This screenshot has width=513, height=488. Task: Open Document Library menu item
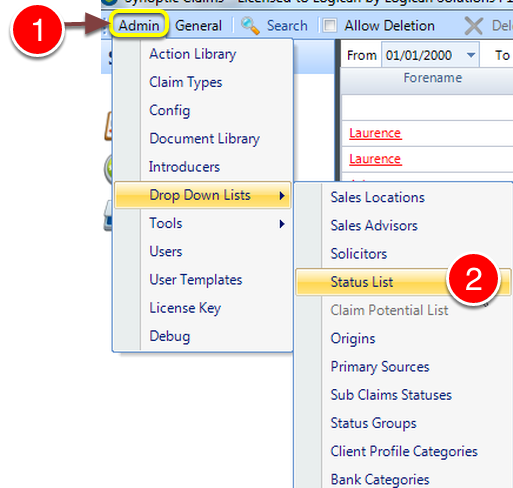[x=203, y=139]
